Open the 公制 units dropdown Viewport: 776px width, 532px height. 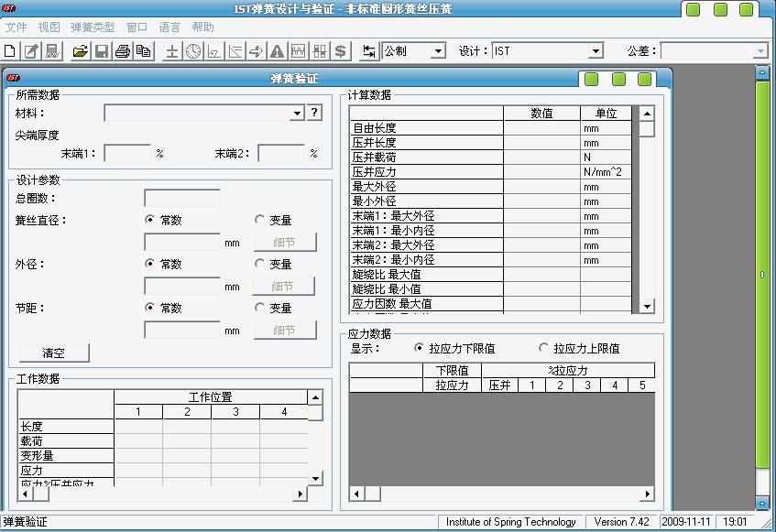pos(438,51)
